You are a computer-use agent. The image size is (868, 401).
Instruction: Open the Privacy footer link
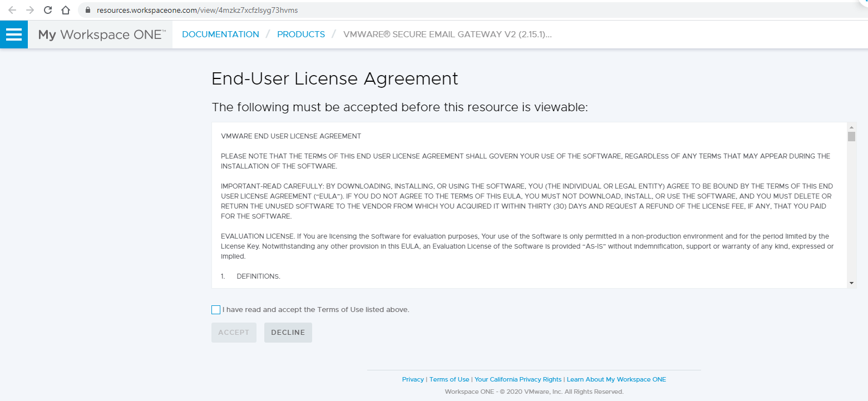[x=413, y=379]
